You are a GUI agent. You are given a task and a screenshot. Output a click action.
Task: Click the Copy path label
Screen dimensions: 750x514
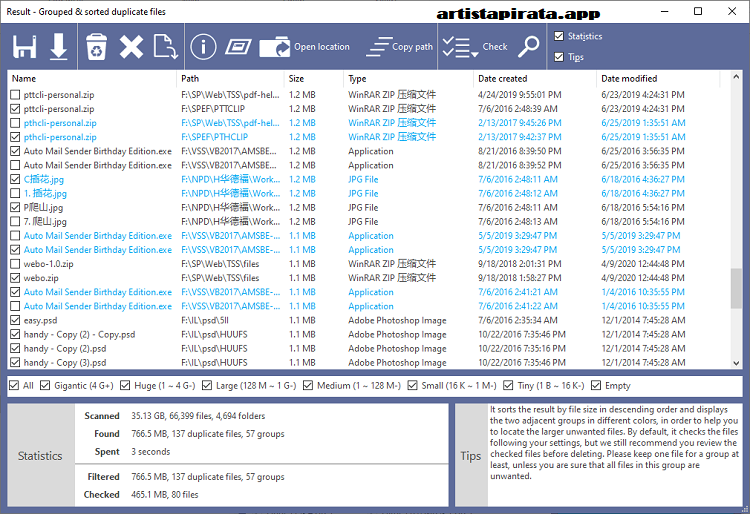(x=412, y=47)
